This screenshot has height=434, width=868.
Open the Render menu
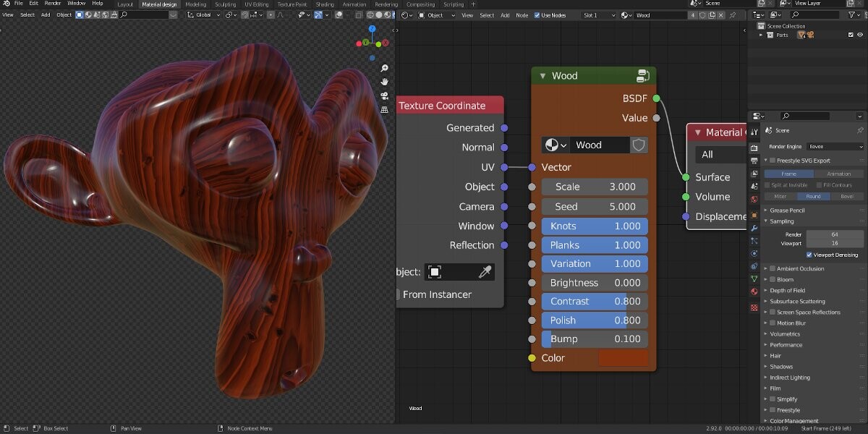(x=53, y=4)
